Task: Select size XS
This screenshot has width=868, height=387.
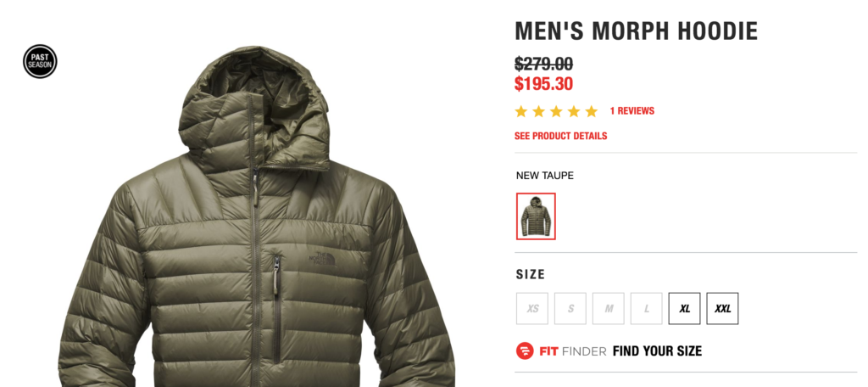Action: [532, 308]
